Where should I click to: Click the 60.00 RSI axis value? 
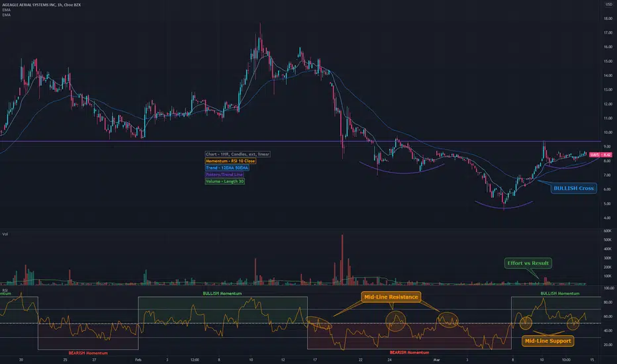(x=608, y=316)
